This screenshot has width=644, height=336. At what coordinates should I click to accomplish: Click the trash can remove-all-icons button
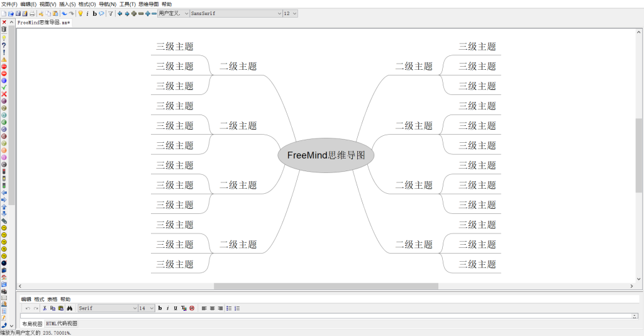click(4, 30)
